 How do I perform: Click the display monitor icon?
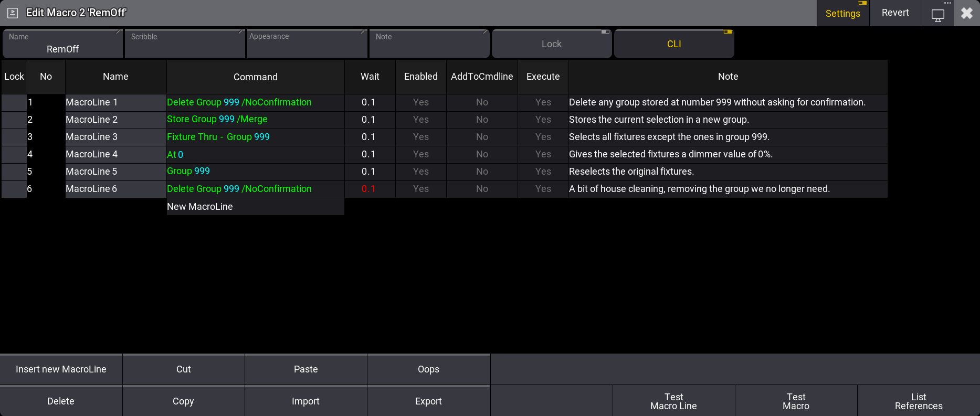click(937, 15)
